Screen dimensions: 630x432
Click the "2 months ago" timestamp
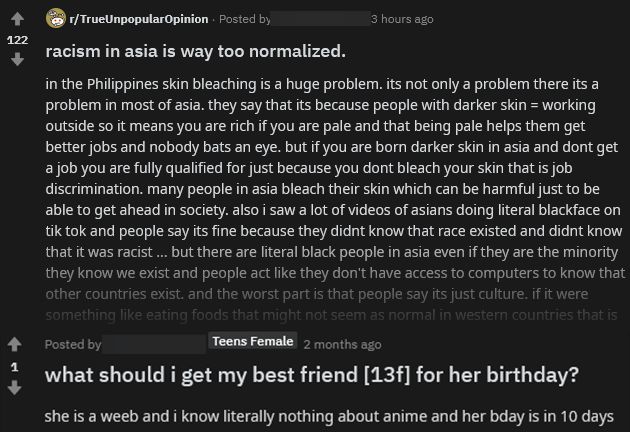click(342, 344)
